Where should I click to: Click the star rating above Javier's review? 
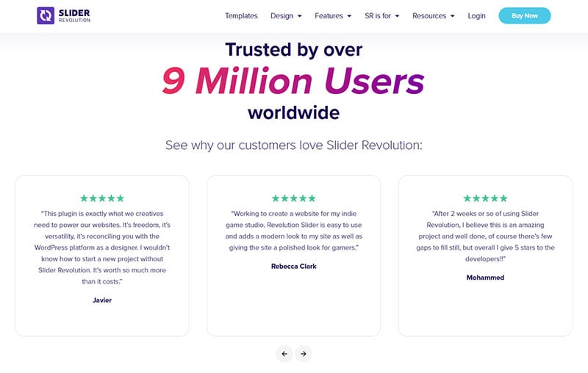click(x=102, y=198)
